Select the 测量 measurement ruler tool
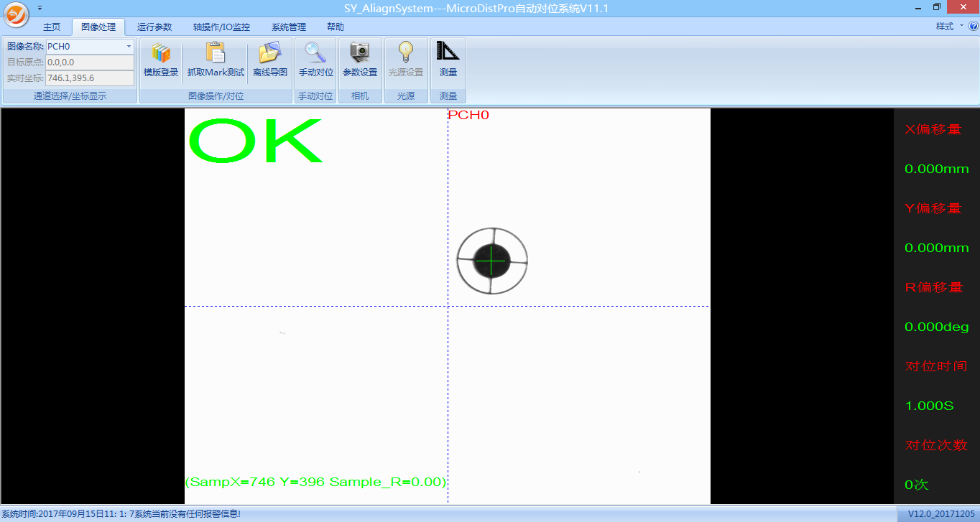Screen dimensions: 980x522 coord(448,60)
